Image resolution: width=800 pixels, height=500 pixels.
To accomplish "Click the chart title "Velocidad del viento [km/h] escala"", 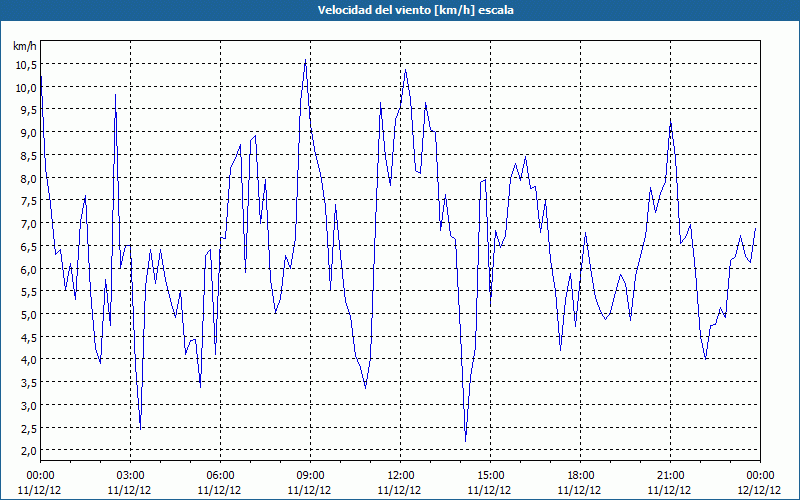I will coord(415,10).
